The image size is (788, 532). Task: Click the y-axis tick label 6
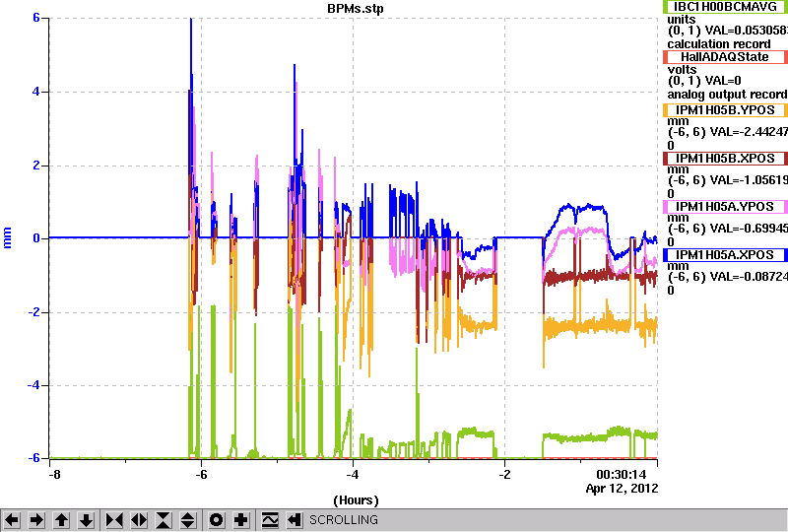point(36,18)
